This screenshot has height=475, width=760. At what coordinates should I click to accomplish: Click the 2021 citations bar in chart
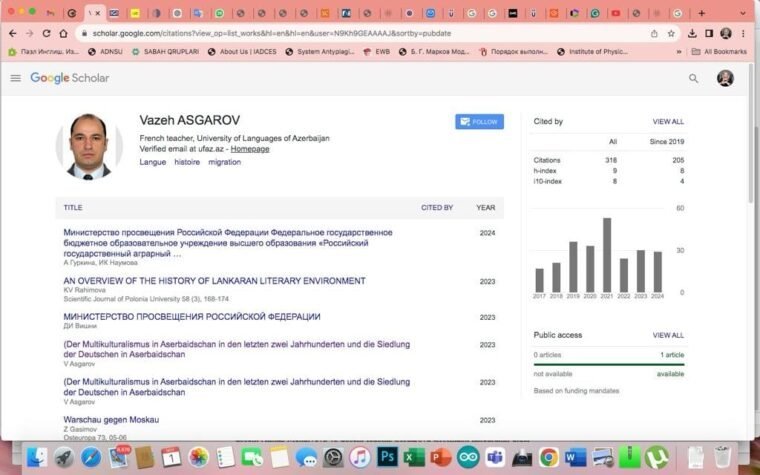tap(607, 255)
